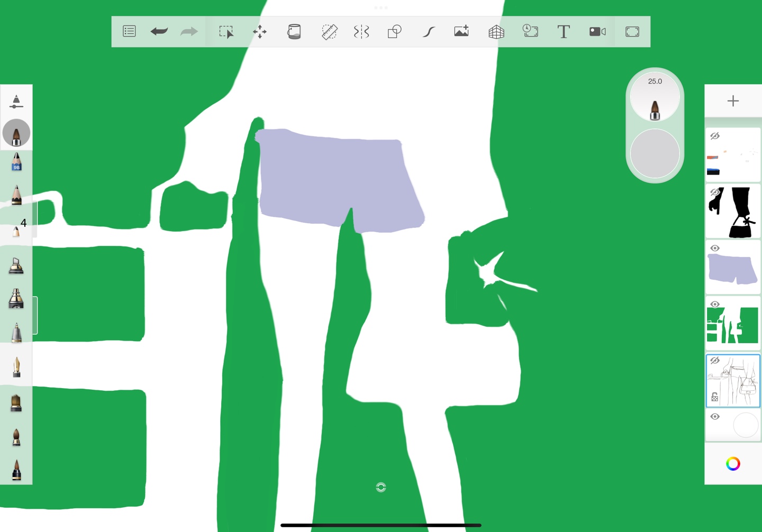Select the Fill bucket tool
Image resolution: width=762 pixels, height=532 pixels.
294,32
